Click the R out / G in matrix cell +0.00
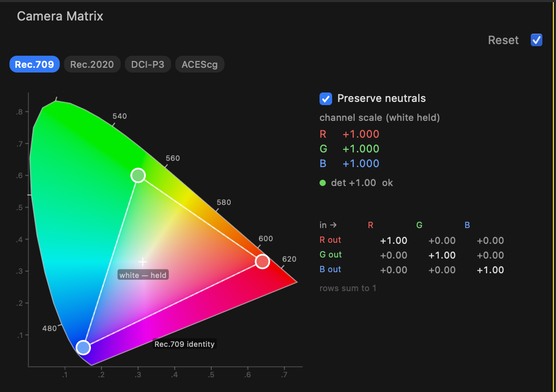The height and width of the screenshot is (392, 556). (442, 241)
